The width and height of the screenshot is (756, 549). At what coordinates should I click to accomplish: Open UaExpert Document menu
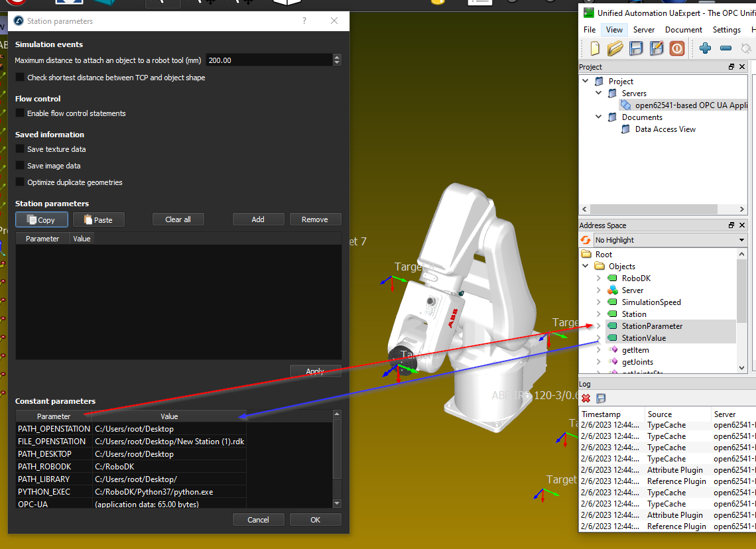(683, 29)
